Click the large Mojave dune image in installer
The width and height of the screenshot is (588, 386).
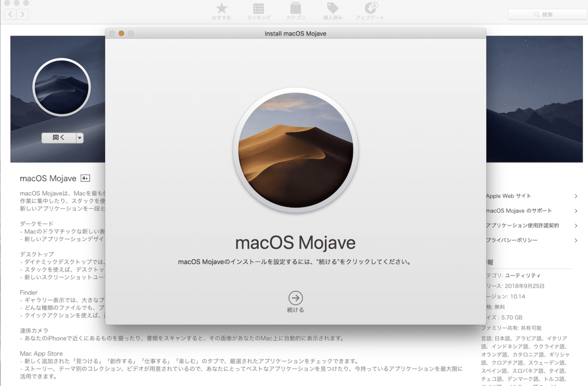pyautogui.click(x=295, y=150)
